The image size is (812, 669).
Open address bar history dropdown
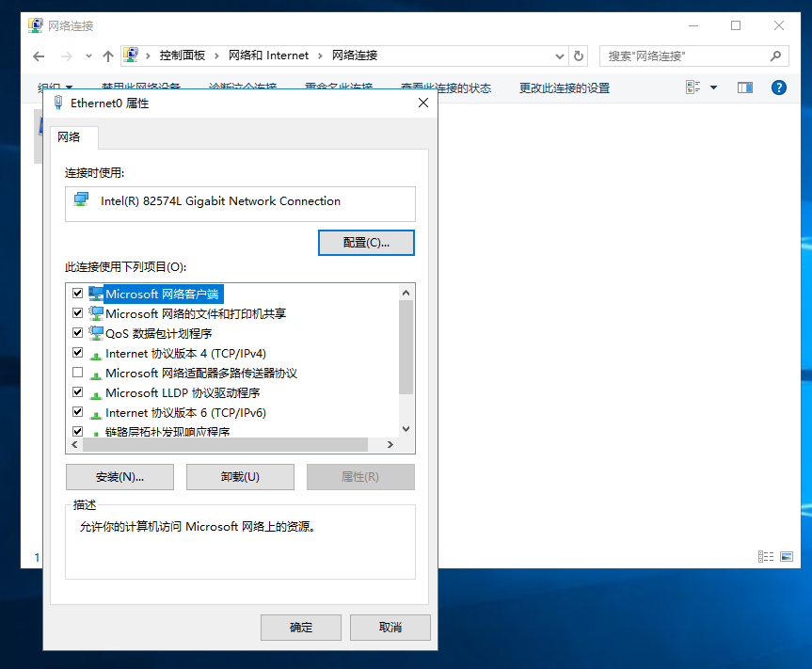[x=559, y=56]
